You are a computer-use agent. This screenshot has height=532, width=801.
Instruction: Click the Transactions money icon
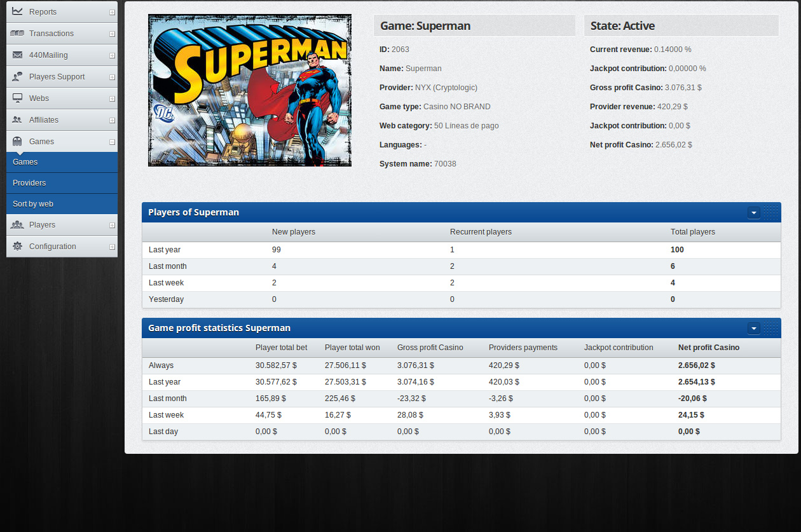[x=17, y=33]
